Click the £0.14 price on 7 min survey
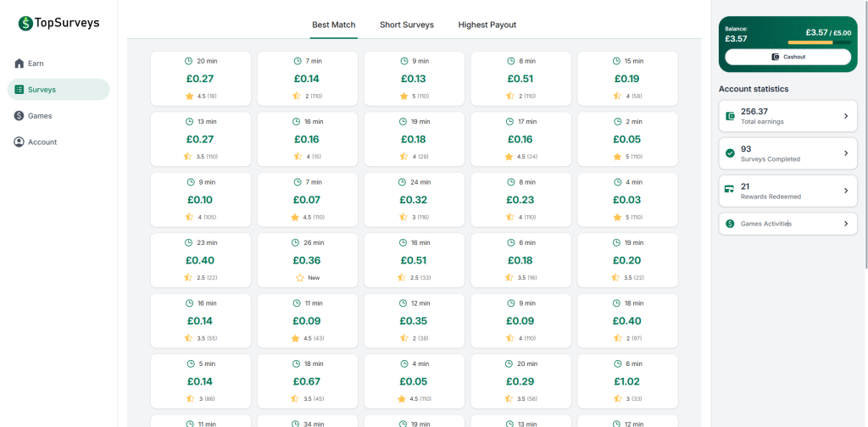 pyautogui.click(x=307, y=79)
